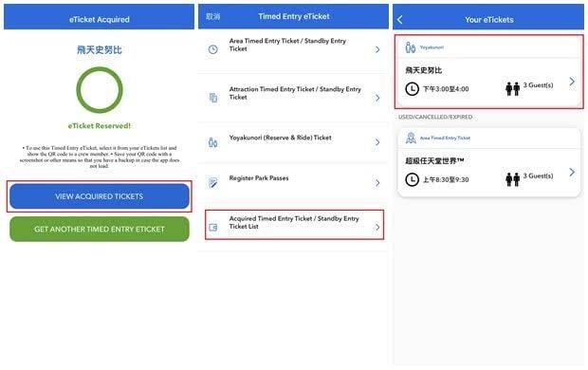Tap the Yoyakunori label on the ticket card
This screenshot has width=588, height=370.
click(x=432, y=47)
